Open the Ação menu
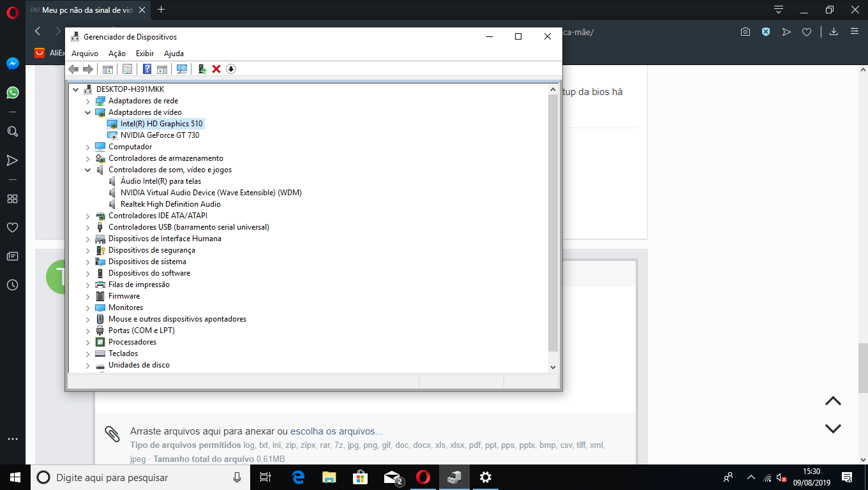Viewport: 868px width, 490px height. click(x=117, y=54)
